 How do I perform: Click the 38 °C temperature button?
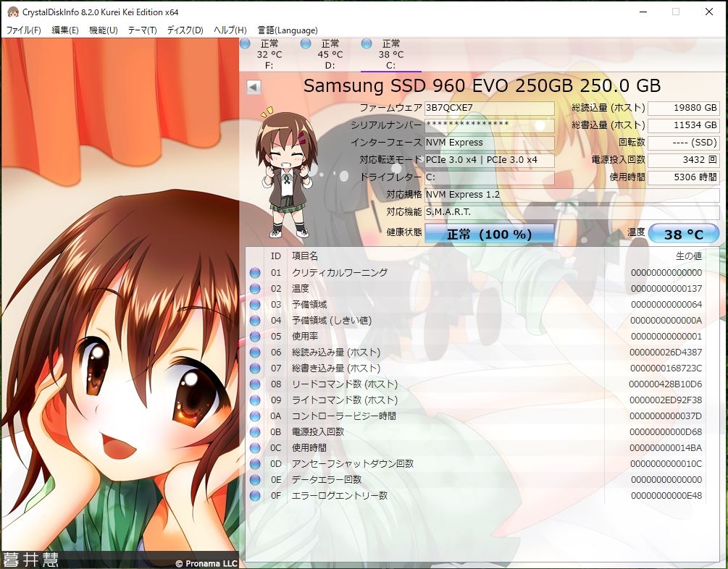pos(683,234)
